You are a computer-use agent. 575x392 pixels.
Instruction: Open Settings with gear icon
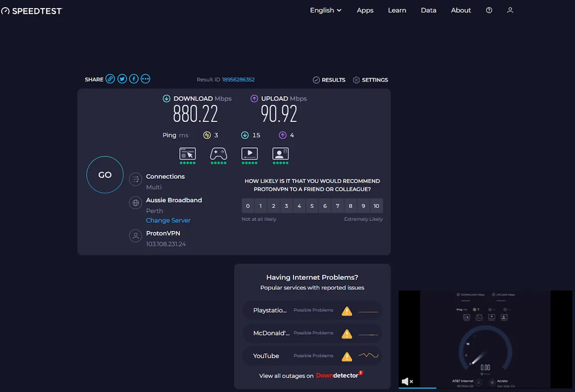tap(370, 80)
